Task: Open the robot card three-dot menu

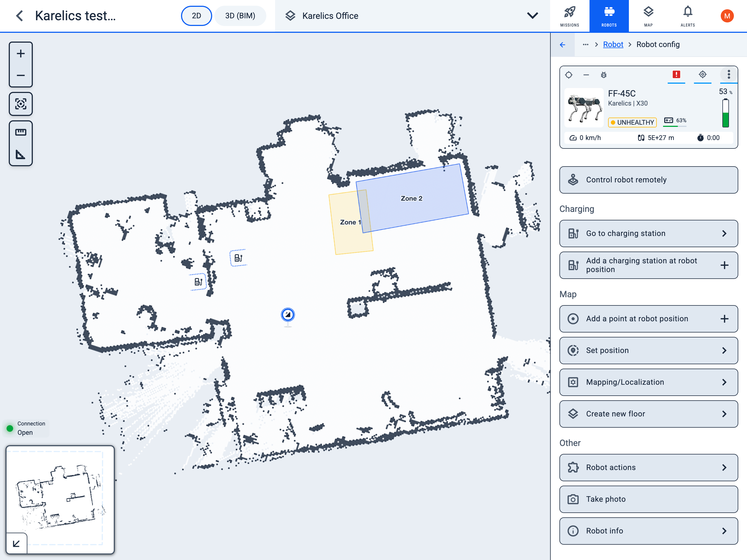Action: 728,74
